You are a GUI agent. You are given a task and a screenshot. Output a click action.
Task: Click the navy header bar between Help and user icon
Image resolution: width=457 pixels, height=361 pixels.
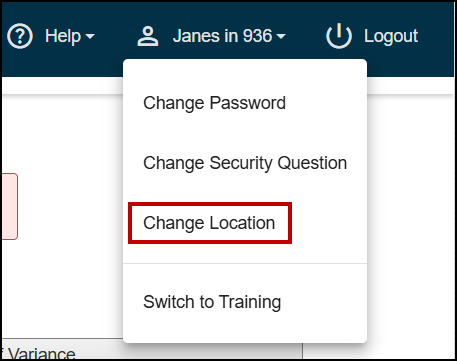coord(116,36)
